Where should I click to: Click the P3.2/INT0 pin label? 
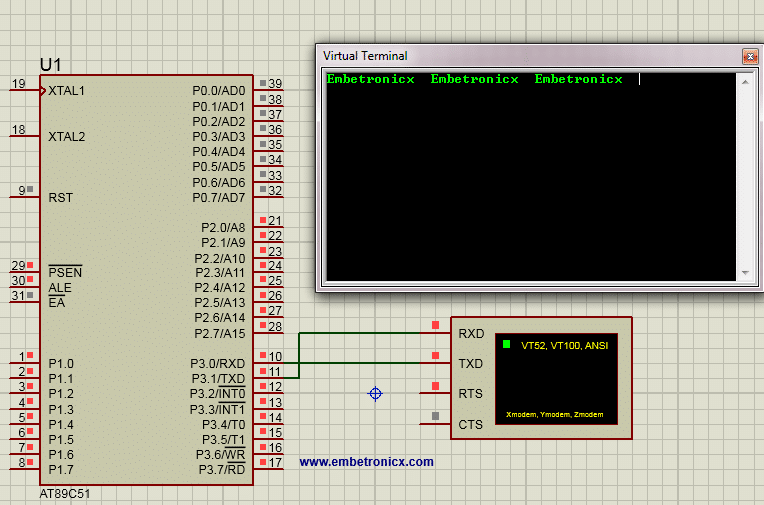tap(218, 394)
